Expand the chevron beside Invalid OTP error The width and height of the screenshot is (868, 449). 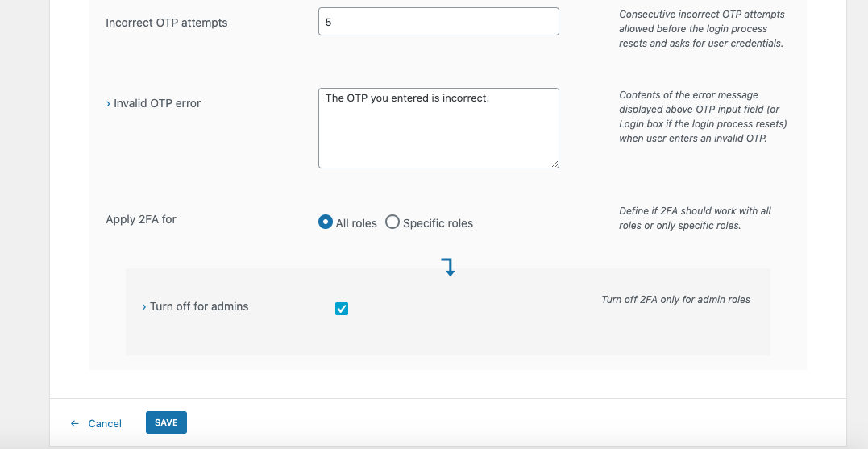click(x=108, y=104)
